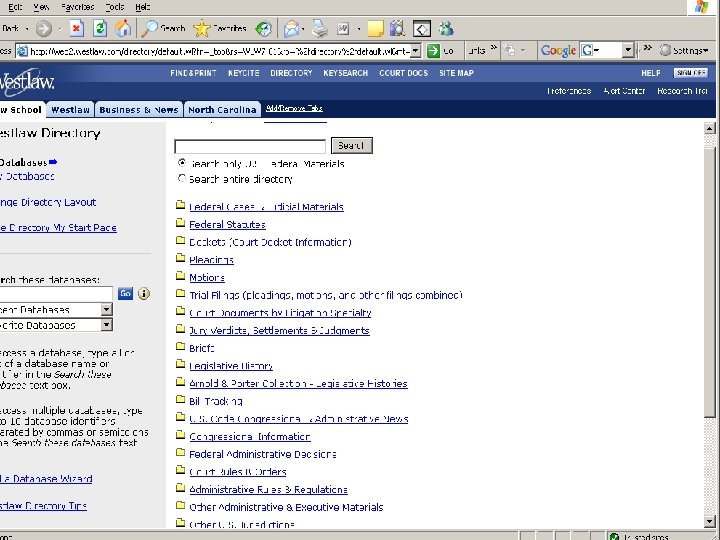This screenshot has width=720, height=540.
Task: Open Edit document dropdown arrow in toolbar
Action: click(359, 29)
